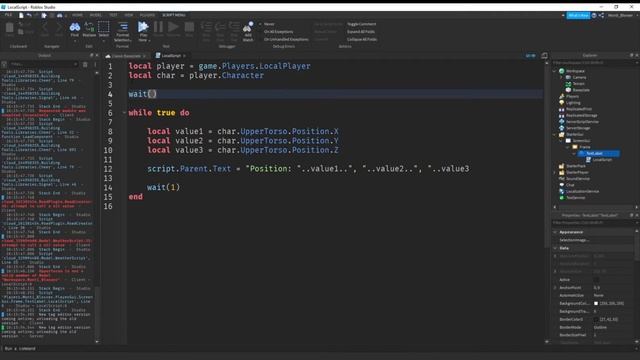
Task: Click the Players icon in Explorer
Action: click(562, 96)
